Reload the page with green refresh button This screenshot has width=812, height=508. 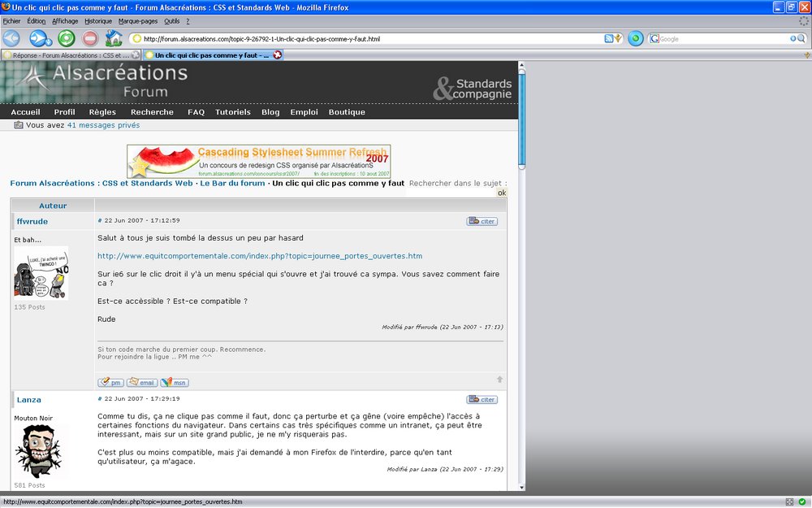pyautogui.click(x=67, y=38)
